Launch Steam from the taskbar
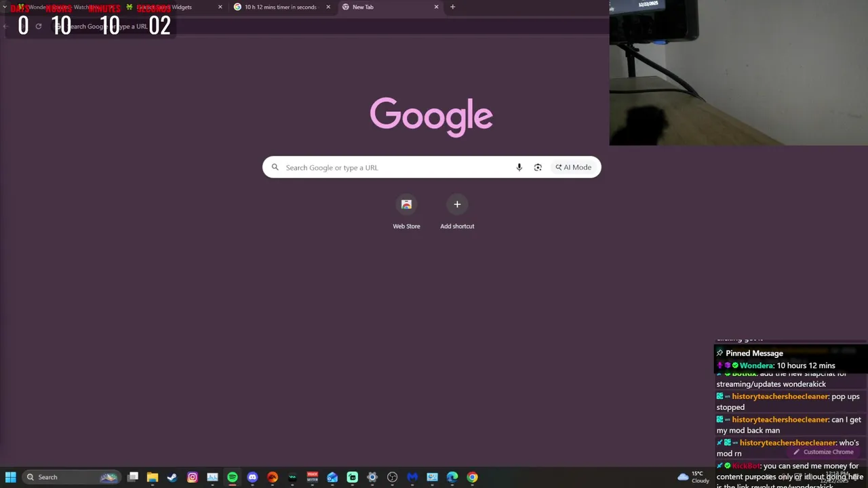This screenshot has width=868, height=488. click(x=172, y=477)
